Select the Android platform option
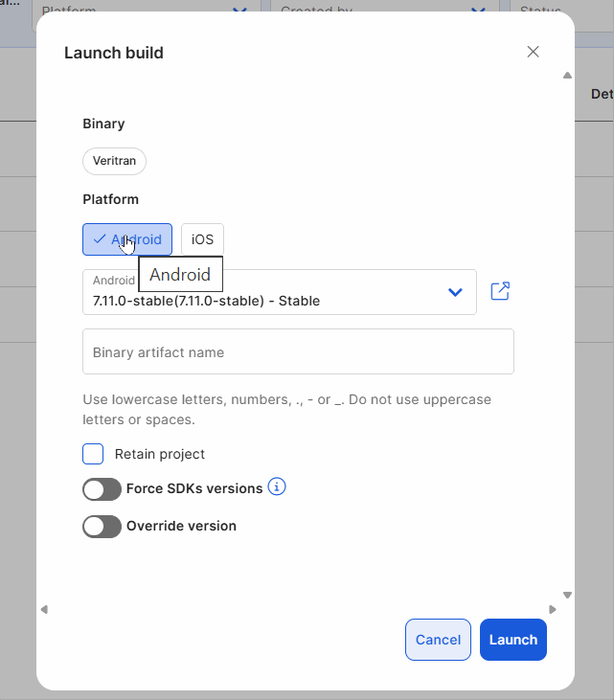614x700 pixels. click(x=127, y=239)
